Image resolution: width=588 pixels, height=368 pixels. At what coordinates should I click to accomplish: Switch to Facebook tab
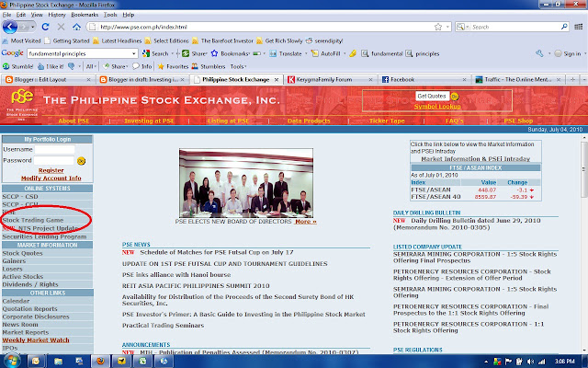tap(424, 80)
